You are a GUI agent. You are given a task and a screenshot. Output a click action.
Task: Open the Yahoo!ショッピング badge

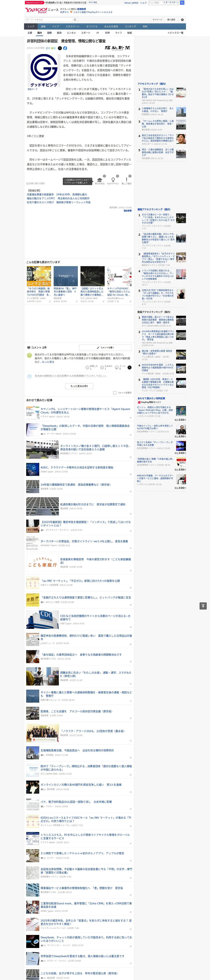pyautogui.click(x=34, y=2)
